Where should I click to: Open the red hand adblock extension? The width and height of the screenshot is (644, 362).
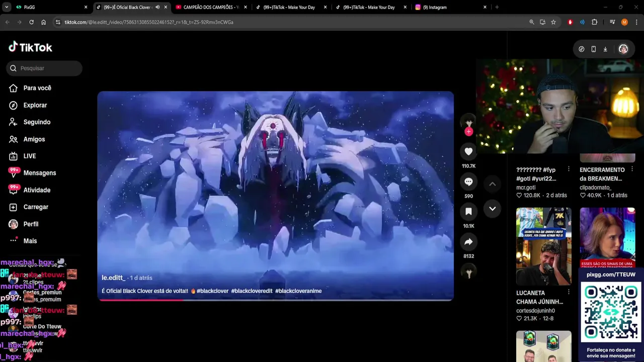(x=570, y=22)
